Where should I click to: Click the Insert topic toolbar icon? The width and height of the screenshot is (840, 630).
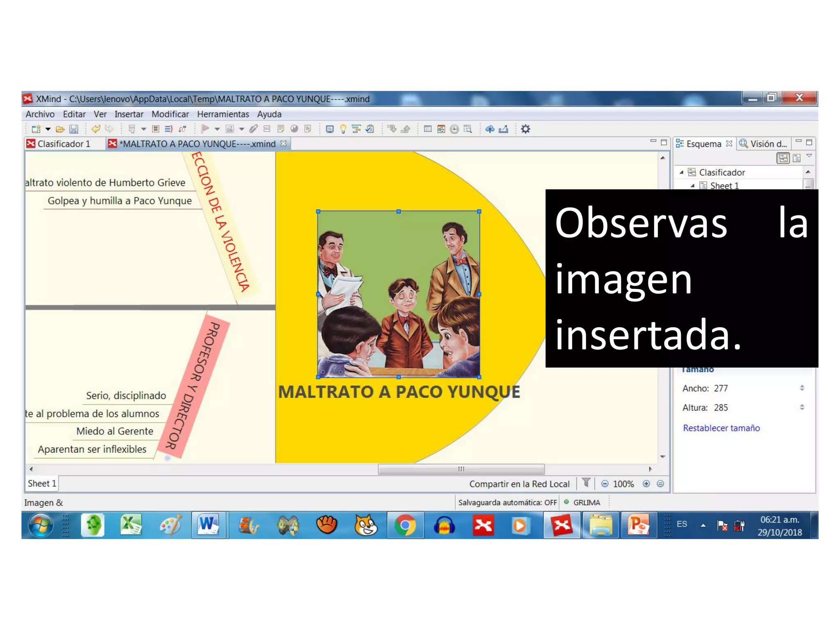coord(132,129)
